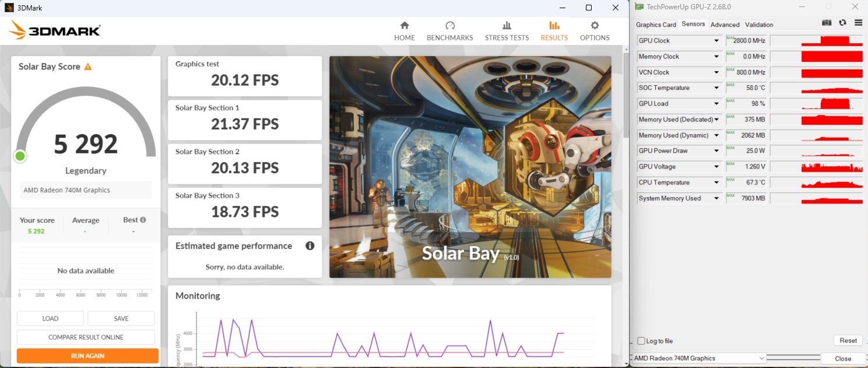The width and height of the screenshot is (868, 368).
Task: Click the GPU Voltage history graph
Action: [x=816, y=167]
